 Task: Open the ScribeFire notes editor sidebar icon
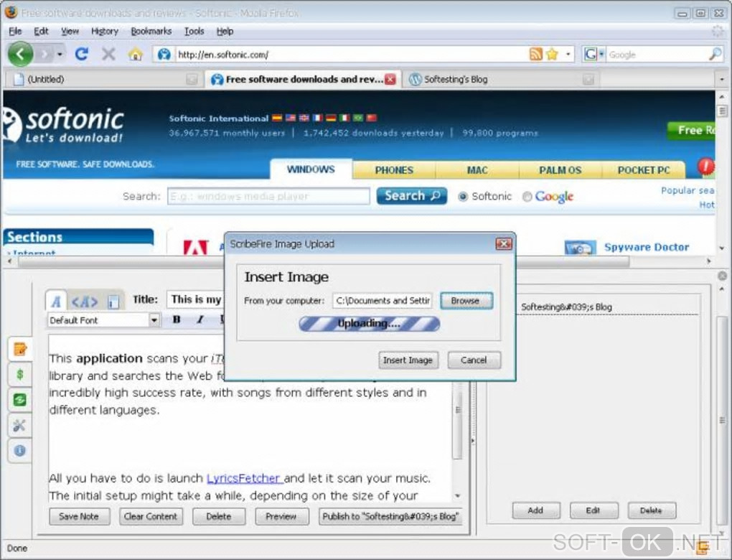(19, 348)
